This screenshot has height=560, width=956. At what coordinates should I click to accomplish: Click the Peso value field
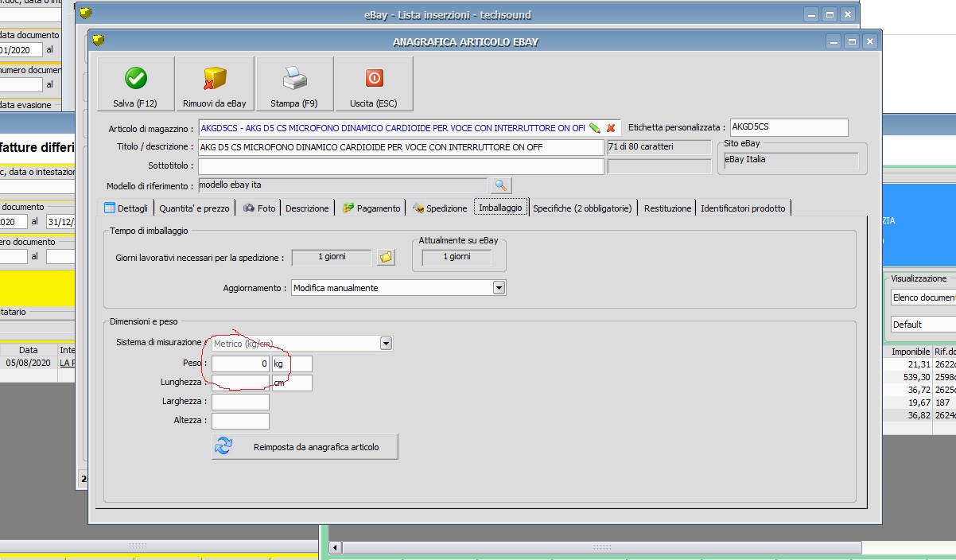240,364
